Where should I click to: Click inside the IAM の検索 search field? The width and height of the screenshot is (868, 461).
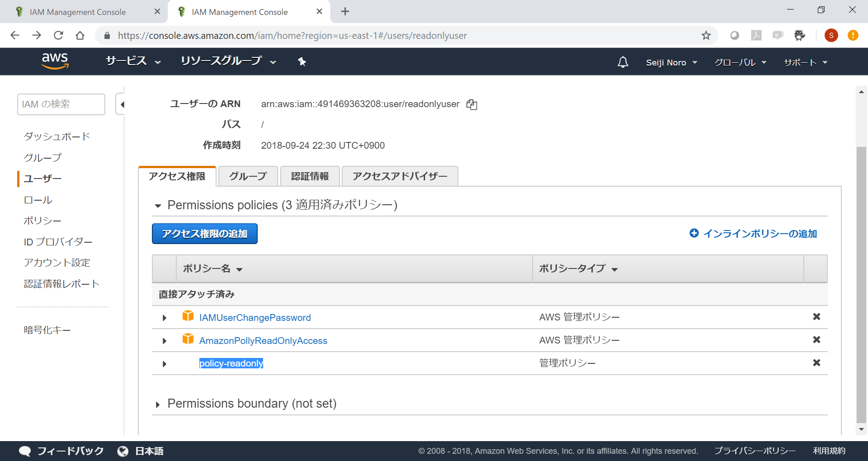click(x=61, y=104)
